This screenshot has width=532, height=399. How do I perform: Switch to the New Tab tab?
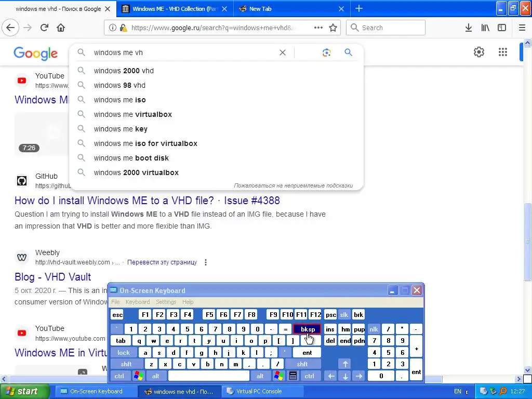pyautogui.click(x=292, y=9)
